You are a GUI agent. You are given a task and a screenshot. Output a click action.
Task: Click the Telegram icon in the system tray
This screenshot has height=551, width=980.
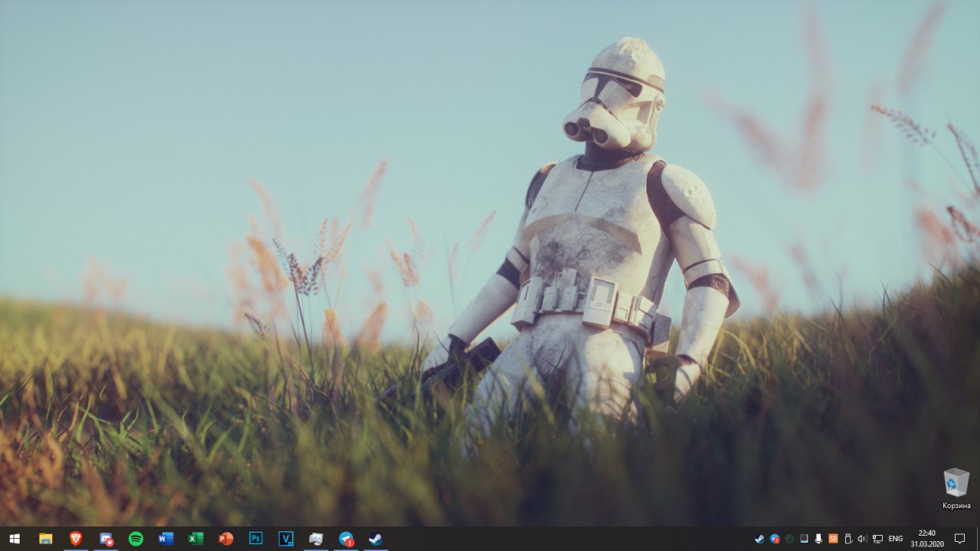(x=775, y=539)
